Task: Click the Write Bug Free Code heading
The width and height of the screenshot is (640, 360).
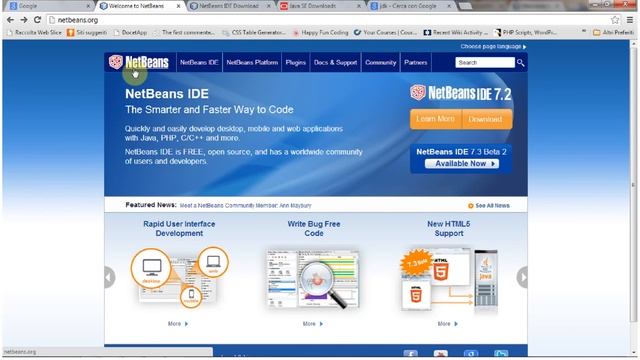Action: pos(313,229)
